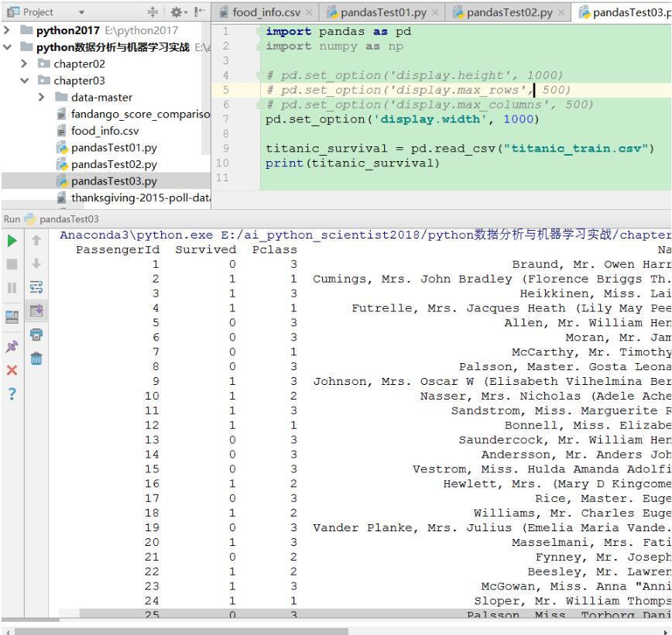The width and height of the screenshot is (672, 635).
Task: Click the Survived column header in output
Action: click(x=206, y=249)
